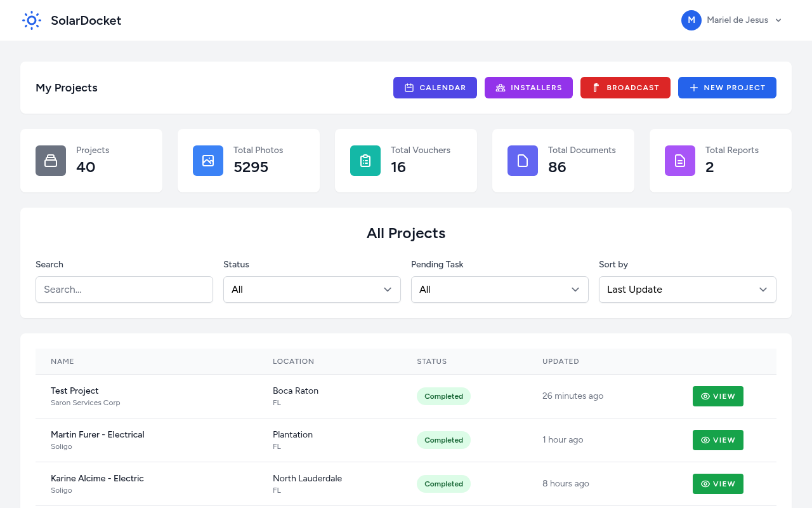
Task: Click inside the Search input field
Action: 124,290
